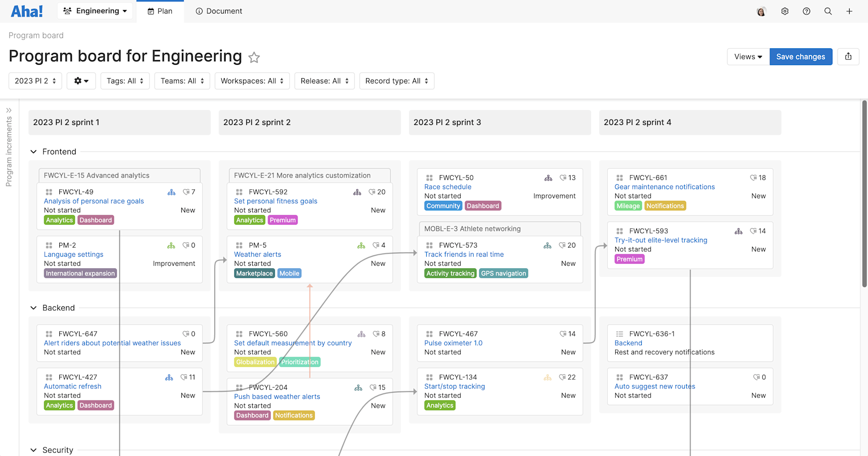Star the Program board for Engineering
868x456 pixels.
254,57
